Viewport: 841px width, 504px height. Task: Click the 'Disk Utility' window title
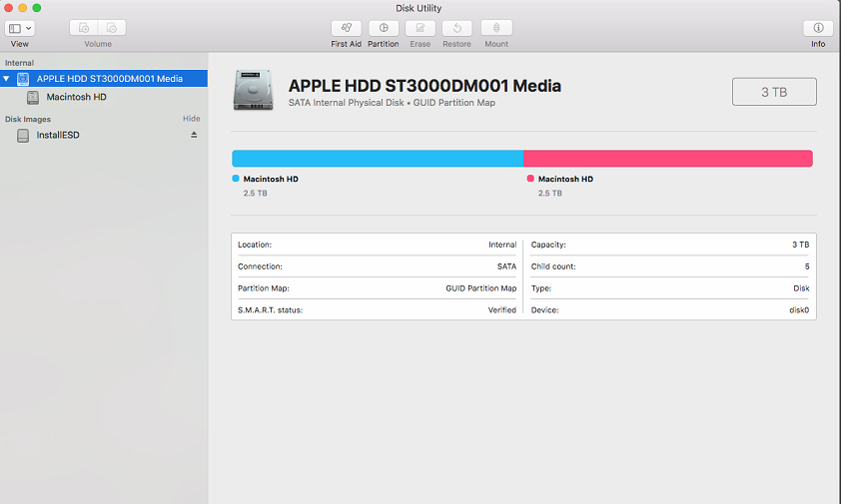[x=419, y=8]
